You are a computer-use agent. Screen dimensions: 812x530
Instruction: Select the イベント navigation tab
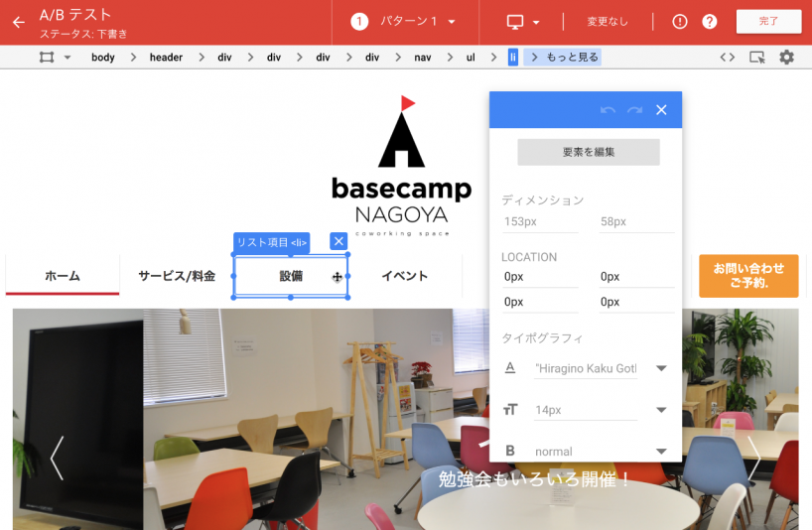[405, 276]
